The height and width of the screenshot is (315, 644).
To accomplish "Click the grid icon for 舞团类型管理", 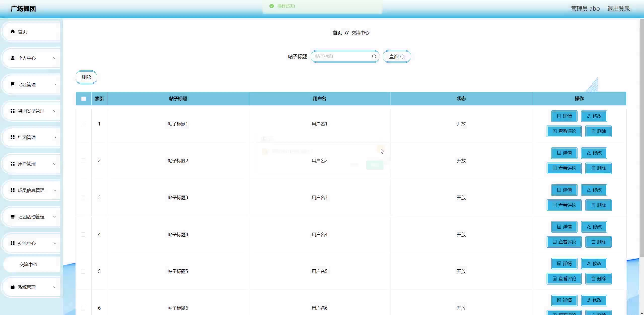I will tap(13, 111).
